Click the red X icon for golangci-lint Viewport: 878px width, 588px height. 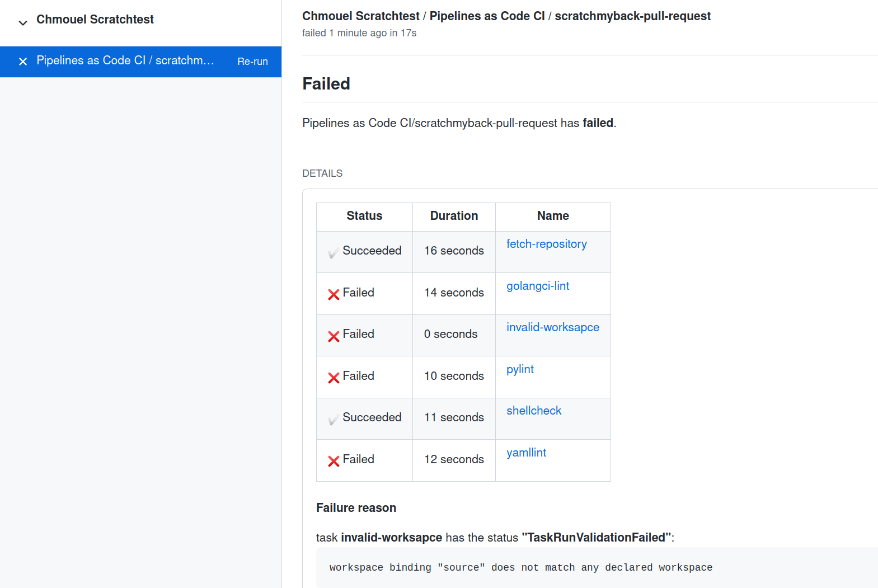[334, 294]
